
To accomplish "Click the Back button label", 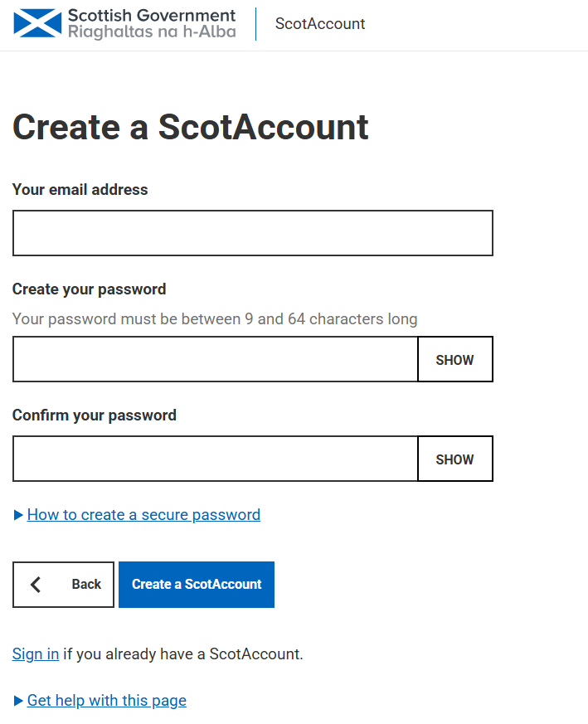I will [x=86, y=584].
